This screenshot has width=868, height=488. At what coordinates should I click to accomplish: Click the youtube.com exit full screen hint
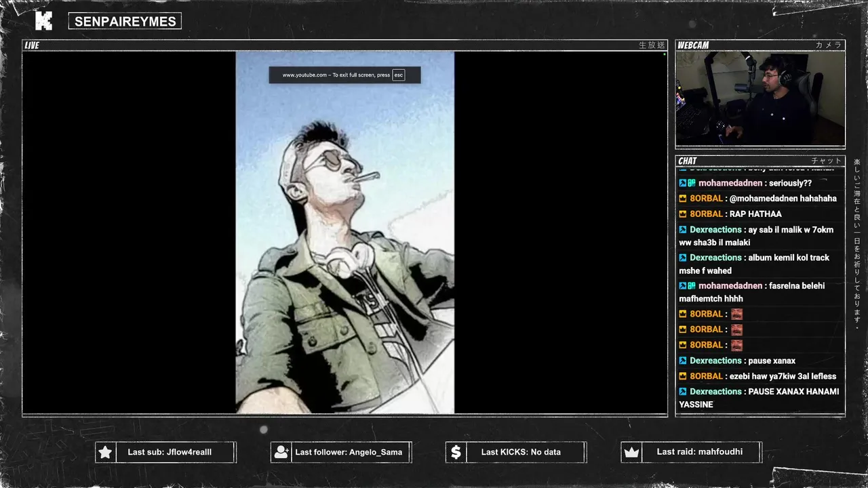coord(344,75)
